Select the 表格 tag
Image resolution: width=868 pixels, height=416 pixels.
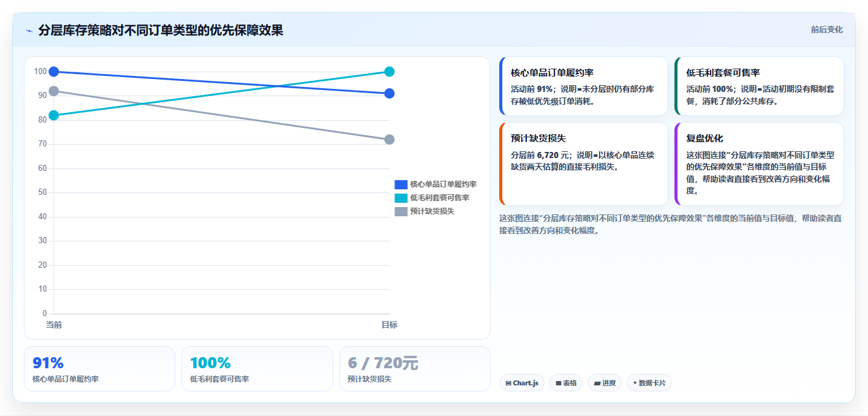[566, 383]
